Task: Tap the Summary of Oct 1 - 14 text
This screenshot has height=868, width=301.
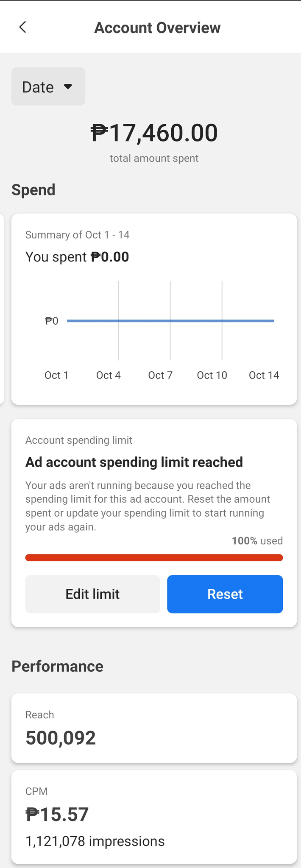Action: (x=78, y=235)
